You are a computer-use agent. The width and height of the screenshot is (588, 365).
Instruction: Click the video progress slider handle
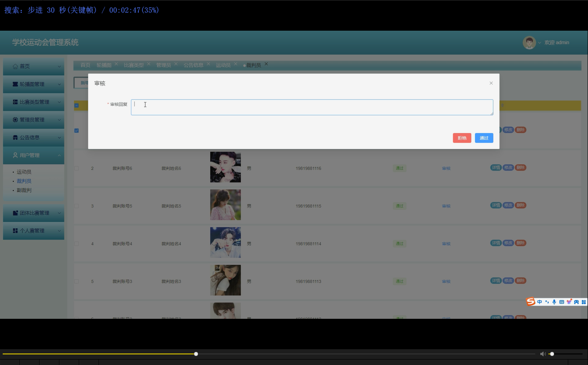[196, 354]
